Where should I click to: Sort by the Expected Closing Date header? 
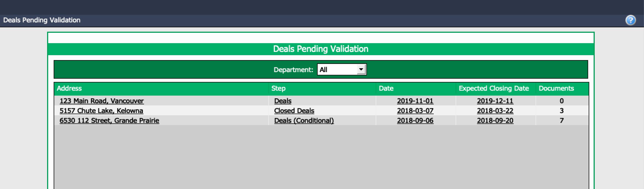click(x=494, y=88)
